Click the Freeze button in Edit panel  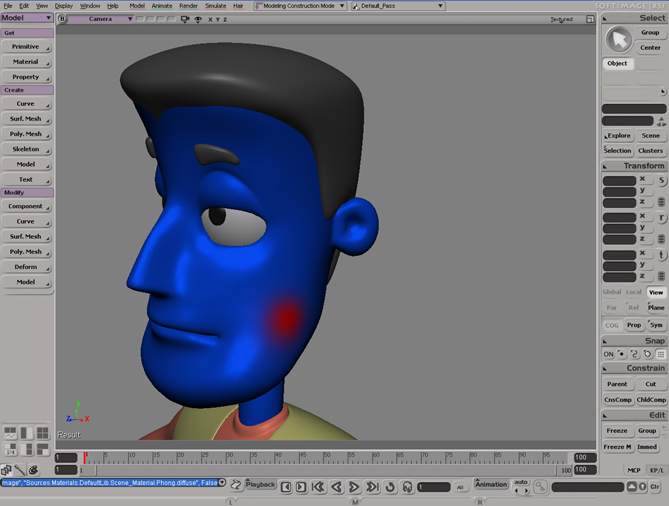pyautogui.click(x=617, y=431)
